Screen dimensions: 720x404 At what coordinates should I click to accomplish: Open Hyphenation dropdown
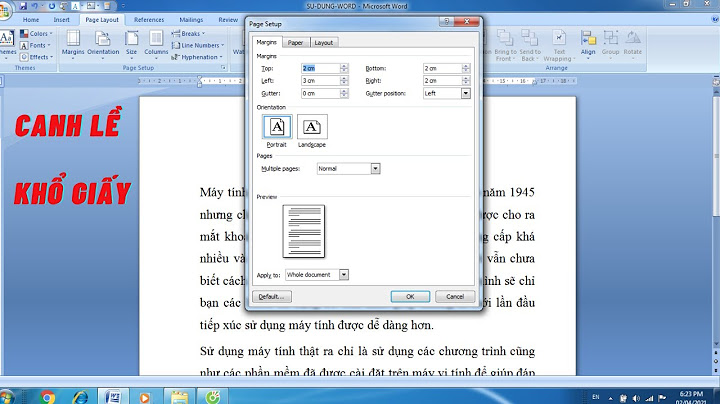(197, 57)
